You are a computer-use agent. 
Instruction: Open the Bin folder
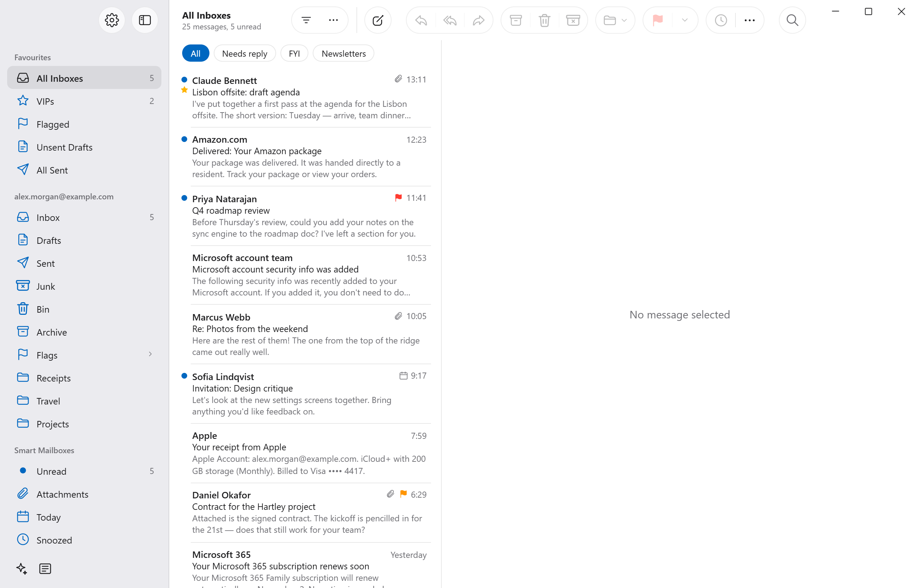(x=84, y=309)
